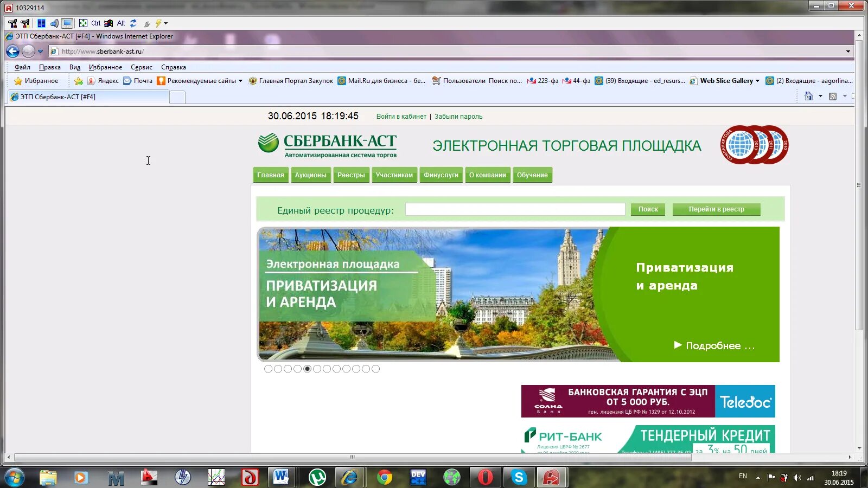
Task: Click the Windows Start button
Action: (14, 478)
